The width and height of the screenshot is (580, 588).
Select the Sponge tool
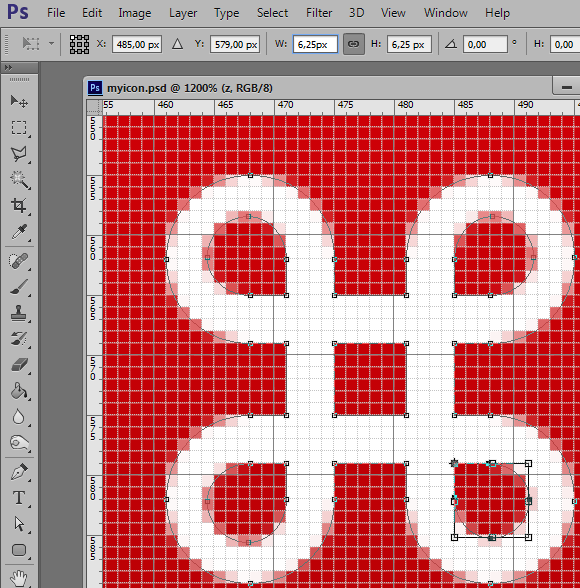[19, 443]
